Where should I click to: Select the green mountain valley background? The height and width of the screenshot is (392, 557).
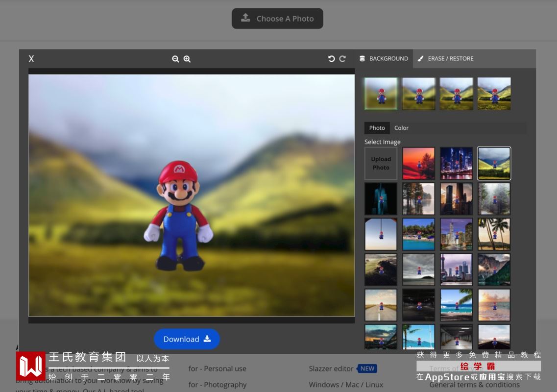tap(494, 164)
